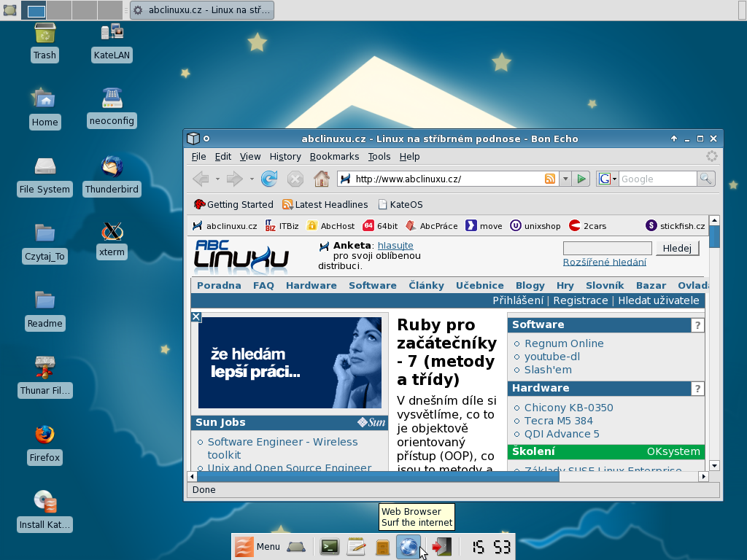Click the vertical scrollbar thumb of the page

713,237
